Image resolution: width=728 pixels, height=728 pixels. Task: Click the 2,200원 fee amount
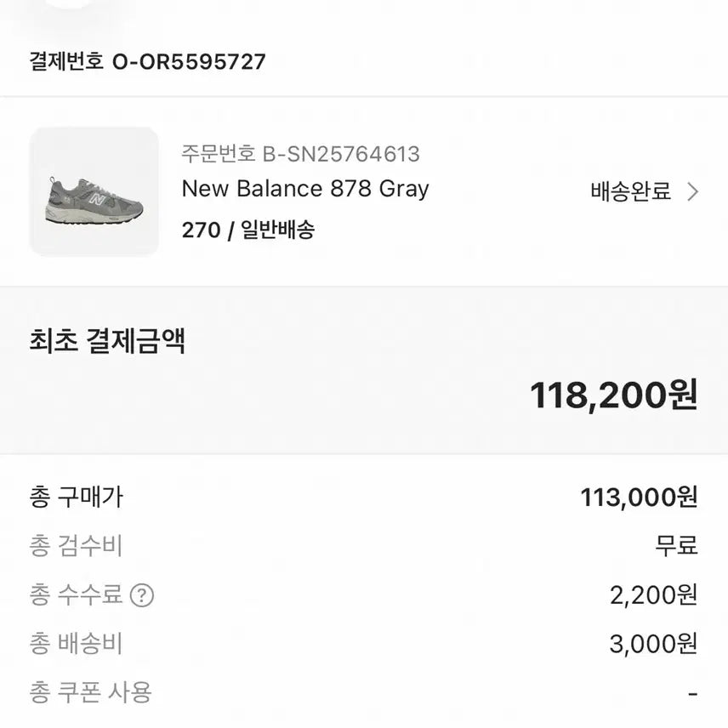[x=653, y=595]
